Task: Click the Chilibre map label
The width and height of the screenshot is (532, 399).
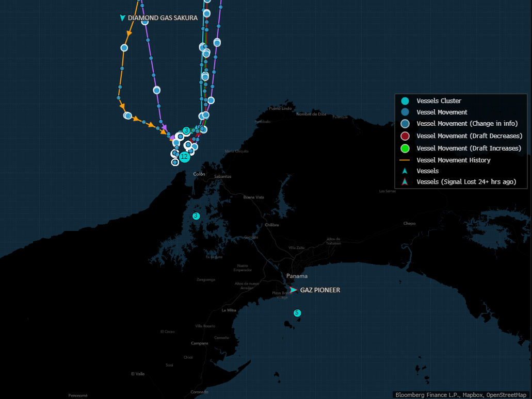Action: 272,225
